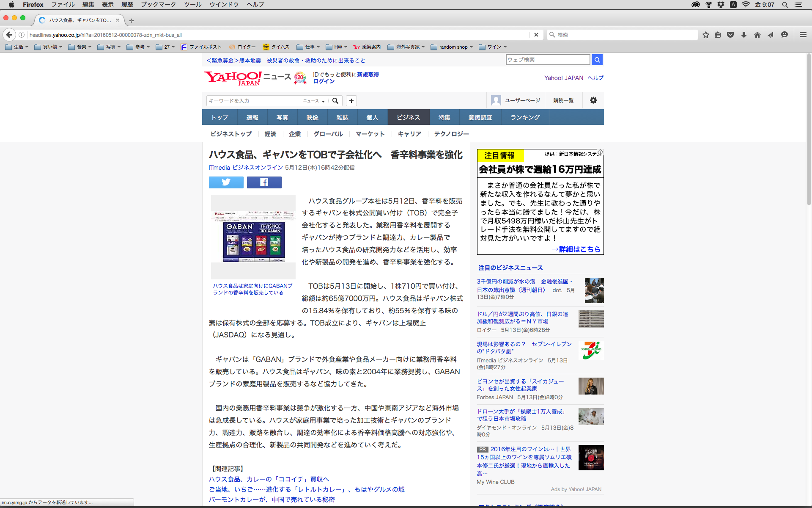The width and height of the screenshot is (812, 508).
Task: Open the ブックマーク menu in the menu bar
Action: [x=158, y=5]
